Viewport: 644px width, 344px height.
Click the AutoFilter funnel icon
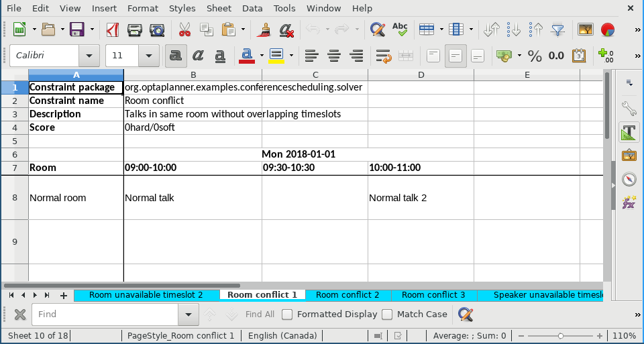(x=557, y=30)
